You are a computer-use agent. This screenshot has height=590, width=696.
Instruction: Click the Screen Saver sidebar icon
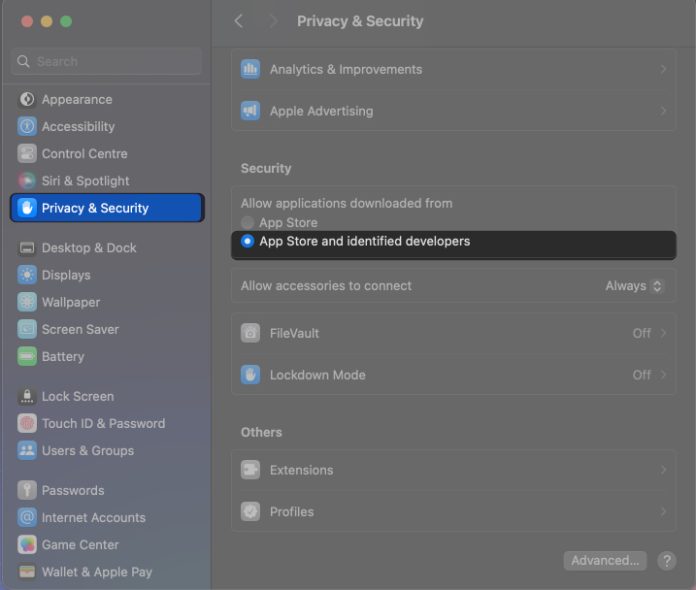coord(27,329)
